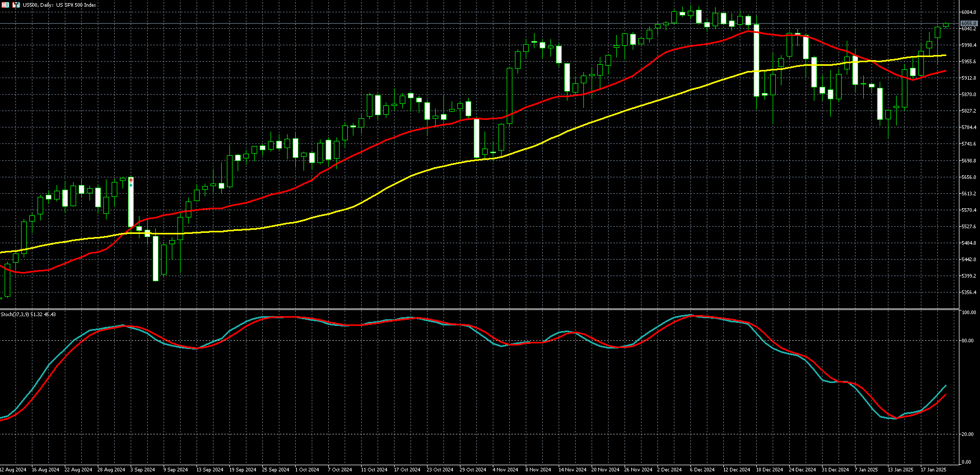Screen dimensions: 980x475
Task: Click the 5698.8 price axis label
Action: coord(969,161)
